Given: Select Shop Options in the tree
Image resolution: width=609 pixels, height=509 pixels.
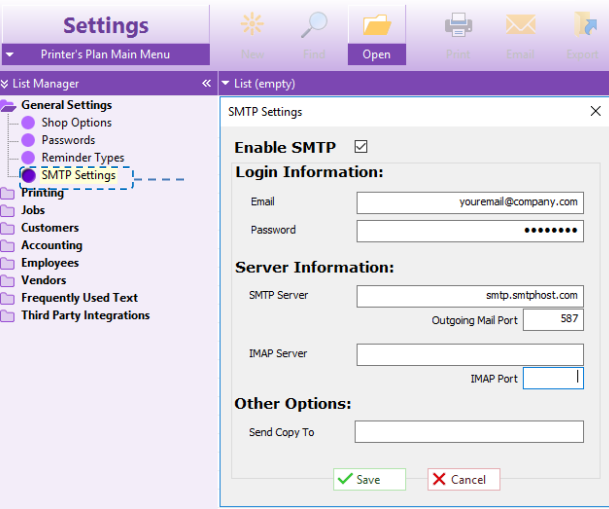Looking at the screenshot, I should point(77,123).
